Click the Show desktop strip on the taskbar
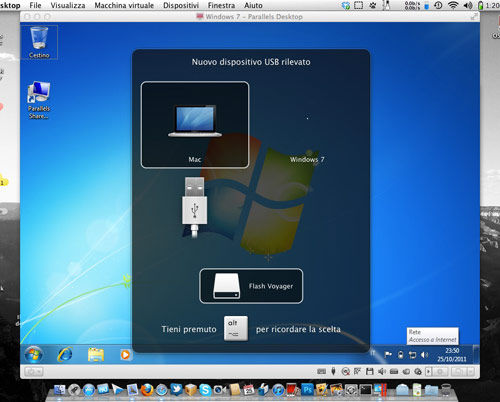This screenshot has height=402, width=500. pos(476,354)
